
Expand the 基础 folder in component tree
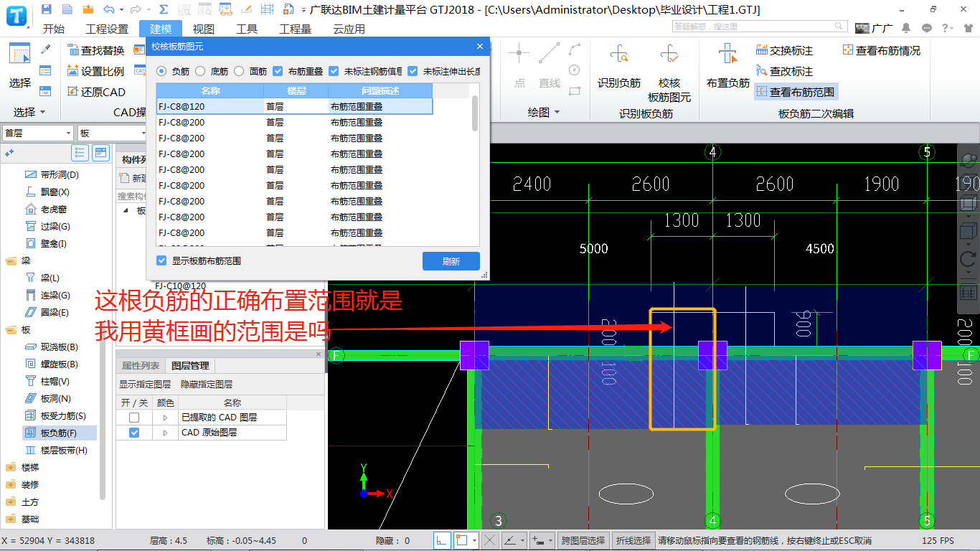point(10,519)
